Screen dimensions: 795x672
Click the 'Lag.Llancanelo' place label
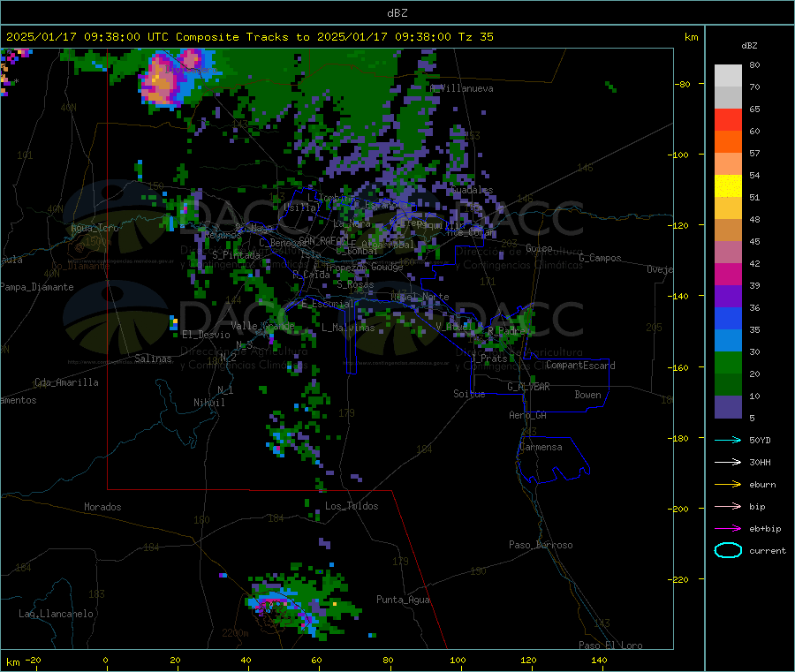click(56, 614)
